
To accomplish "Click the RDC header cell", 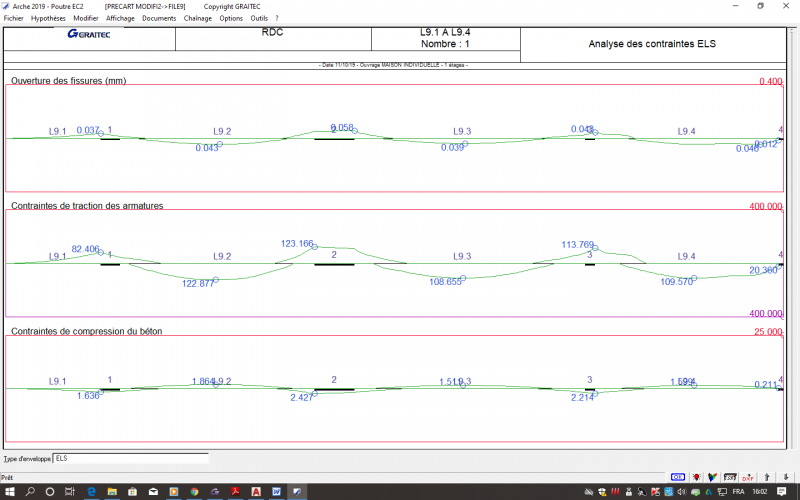I will [x=272, y=32].
